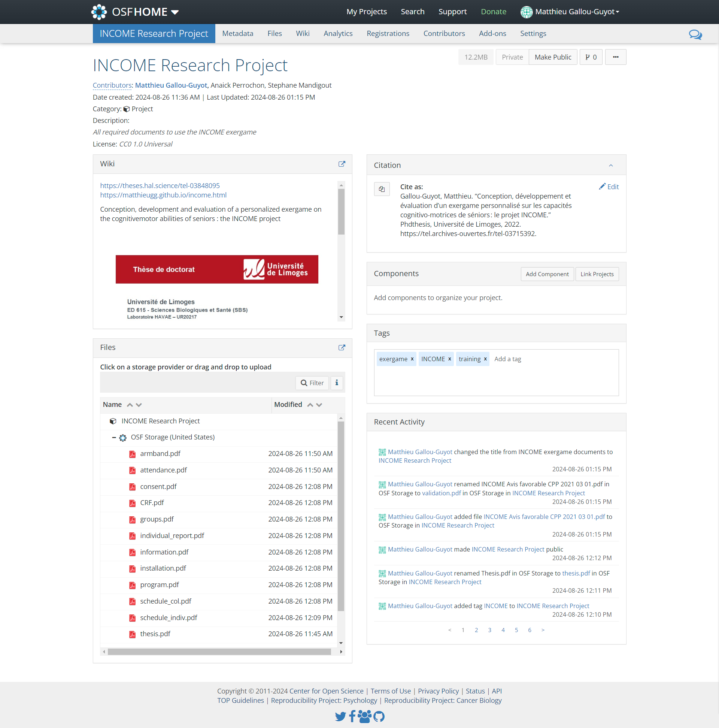The width and height of the screenshot is (719, 728).
Task: Remove the training tag with X
Action: pyautogui.click(x=485, y=359)
